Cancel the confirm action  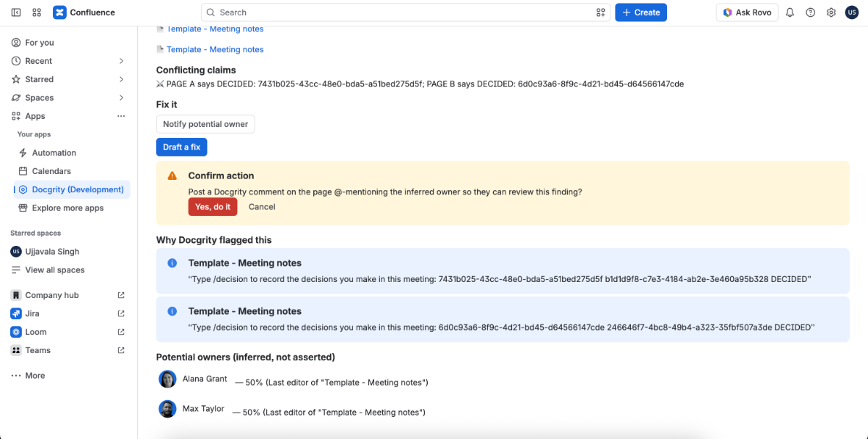click(262, 206)
